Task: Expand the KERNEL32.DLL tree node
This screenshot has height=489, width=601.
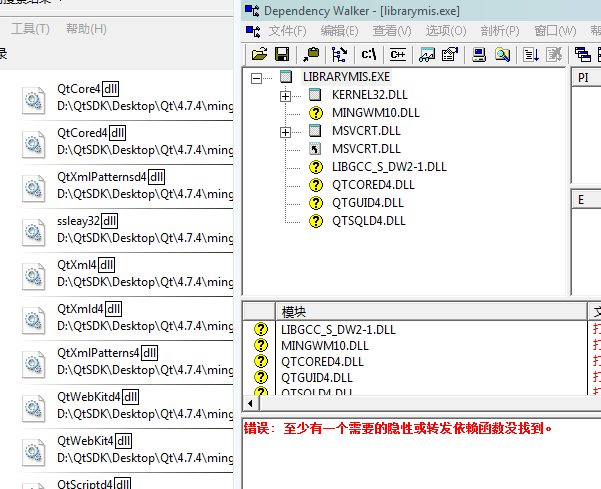Action: click(x=285, y=96)
